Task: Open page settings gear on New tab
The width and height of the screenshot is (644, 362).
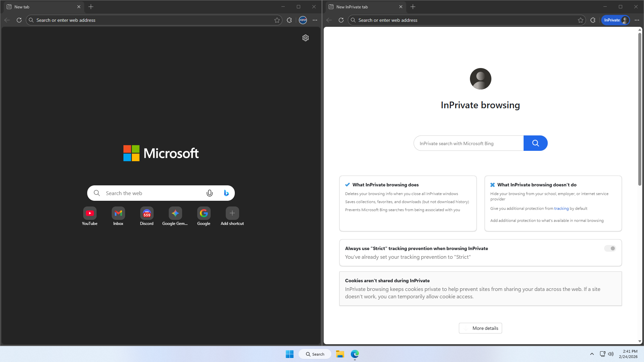Action: point(305,38)
